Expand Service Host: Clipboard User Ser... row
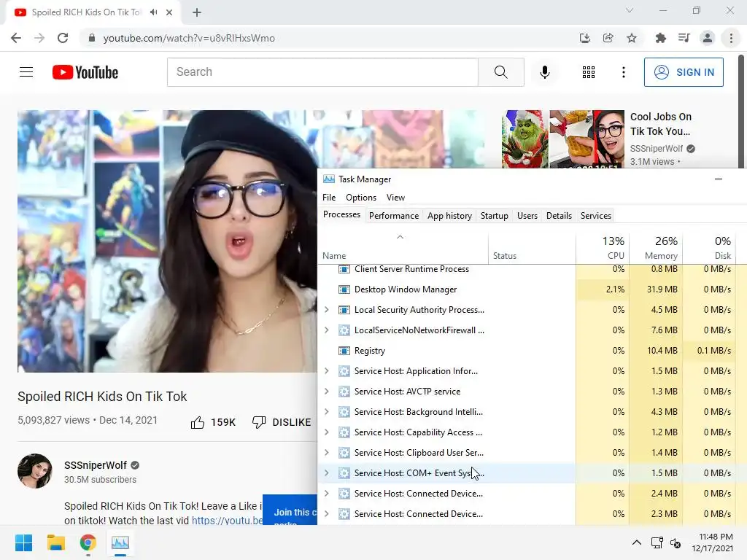 pyautogui.click(x=326, y=453)
